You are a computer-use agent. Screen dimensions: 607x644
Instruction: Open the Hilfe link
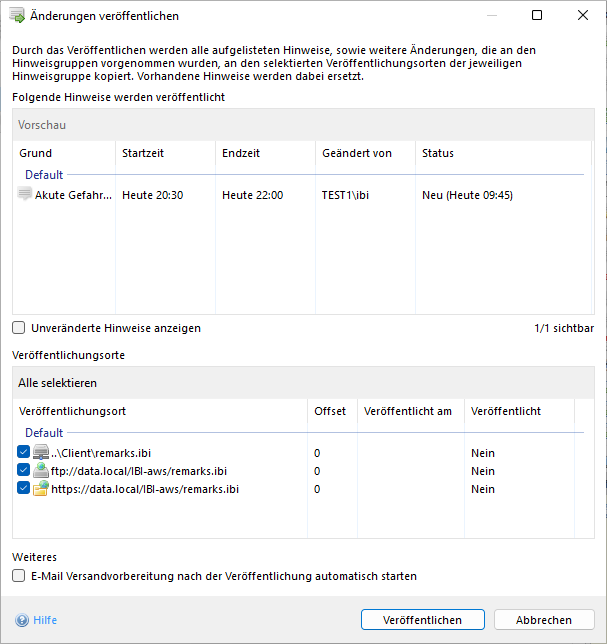coord(45,620)
